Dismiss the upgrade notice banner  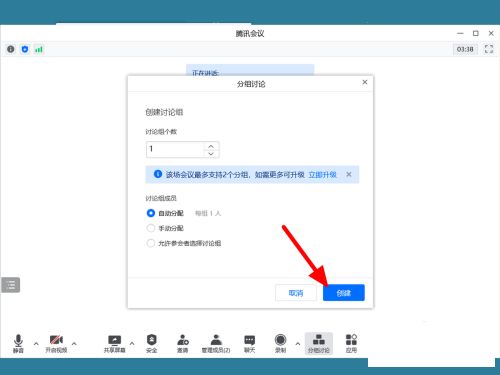(x=349, y=174)
